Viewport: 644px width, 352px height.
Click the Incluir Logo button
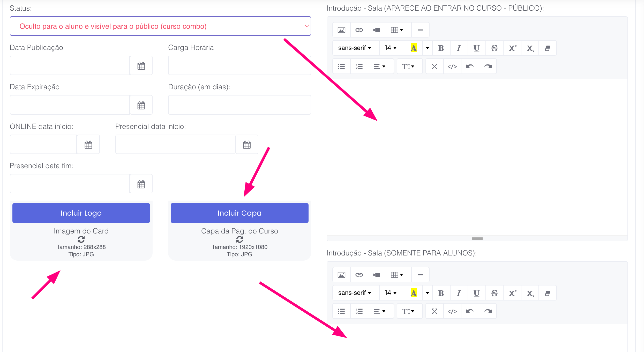coord(81,213)
